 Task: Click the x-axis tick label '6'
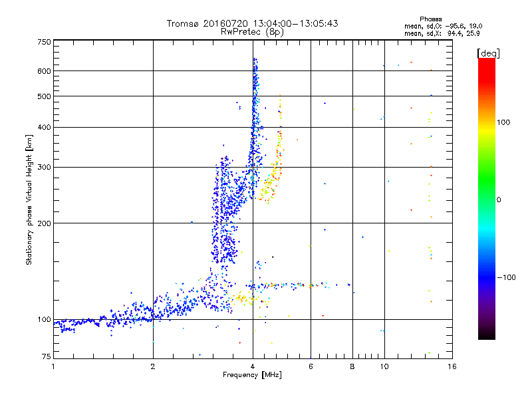tap(311, 366)
